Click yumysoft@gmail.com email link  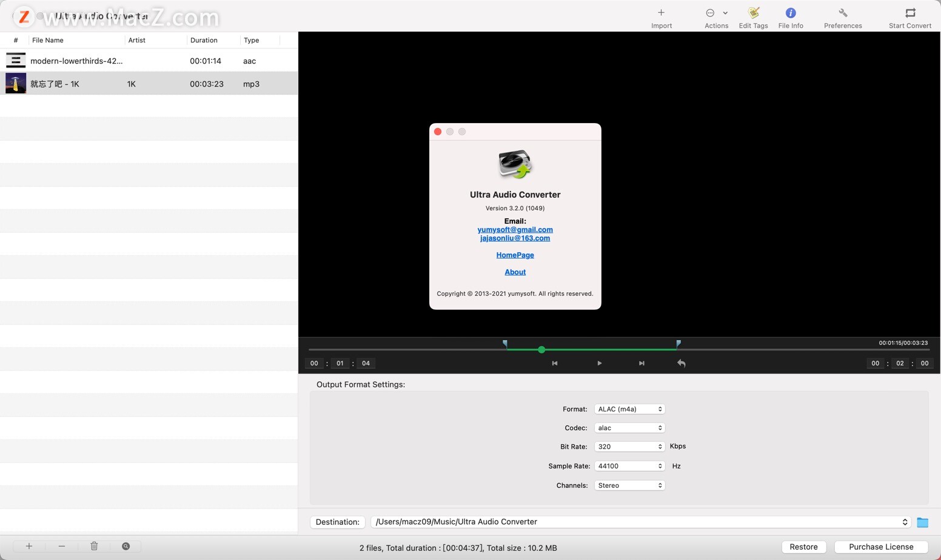click(515, 230)
